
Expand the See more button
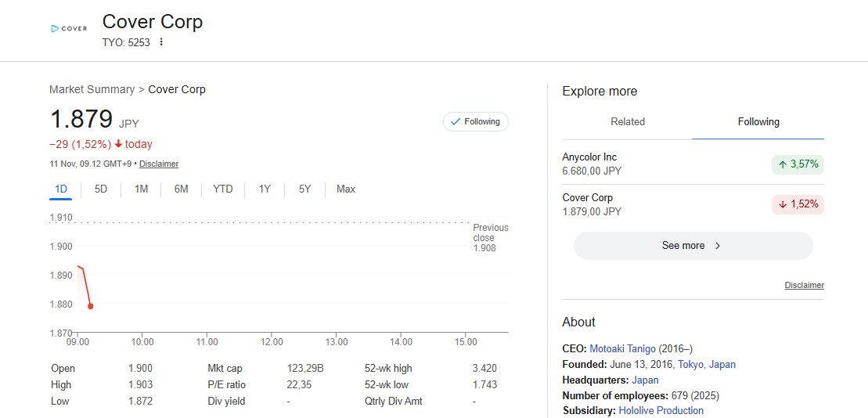coord(693,246)
